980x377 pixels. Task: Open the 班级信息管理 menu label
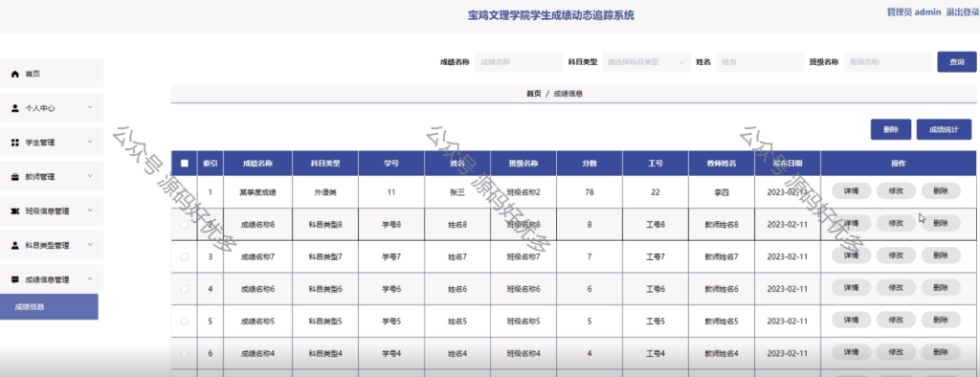click(x=47, y=212)
